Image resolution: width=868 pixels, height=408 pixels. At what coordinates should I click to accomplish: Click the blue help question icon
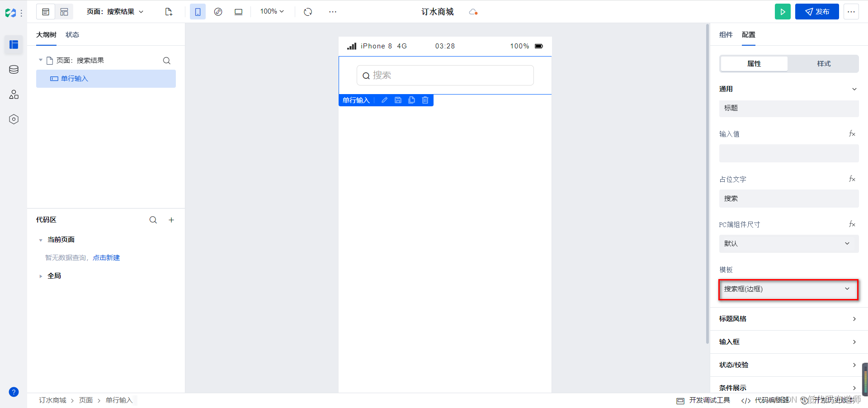click(x=14, y=392)
